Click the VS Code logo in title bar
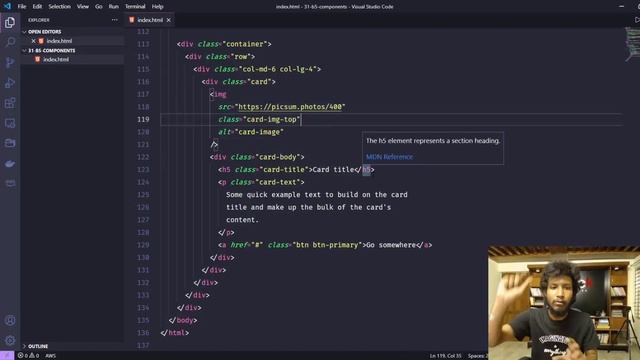This screenshot has width=640, height=360. [7, 6]
